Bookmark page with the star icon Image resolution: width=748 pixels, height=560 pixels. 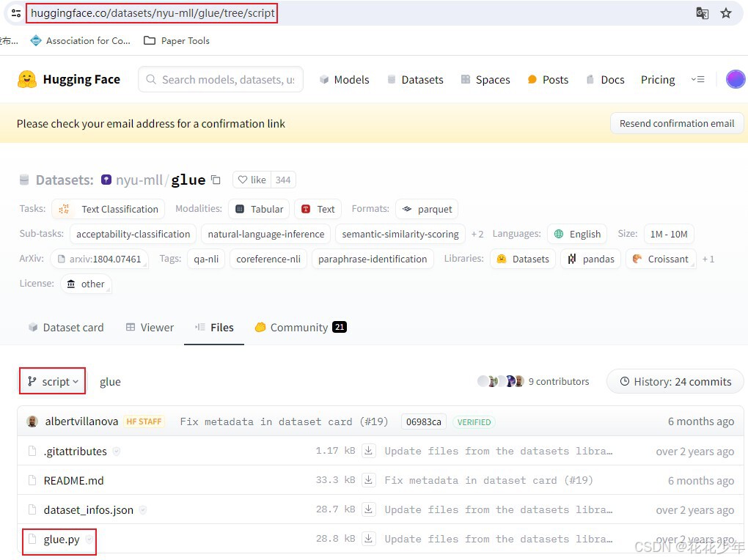click(726, 13)
